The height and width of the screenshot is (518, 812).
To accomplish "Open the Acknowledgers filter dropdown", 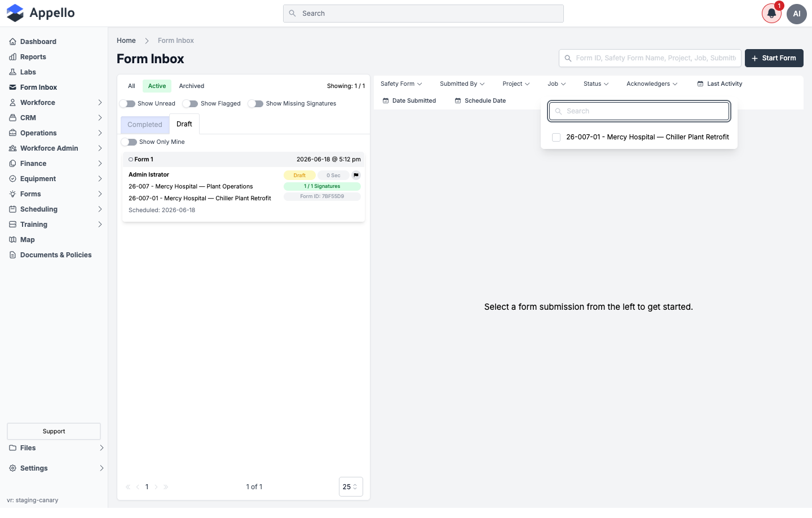I will pyautogui.click(x=652, y=84).
